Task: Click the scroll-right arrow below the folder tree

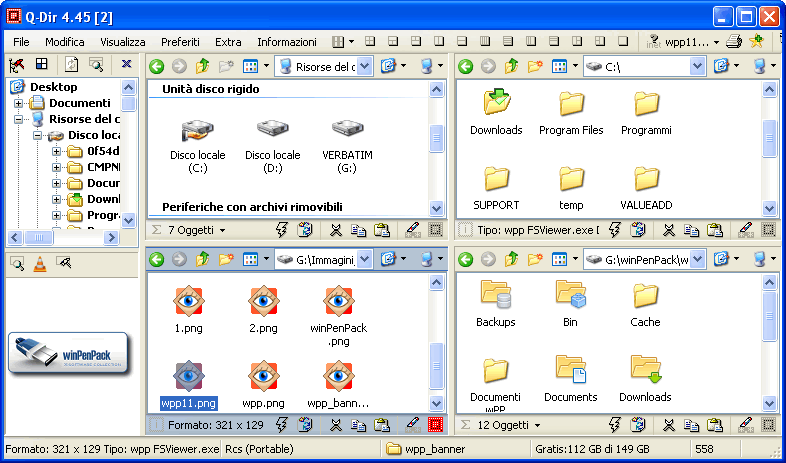Action: [111, 238]
